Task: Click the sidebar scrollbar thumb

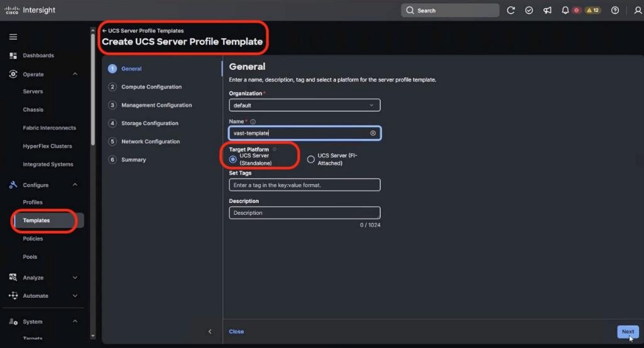Action: click(x=93, y=90)
